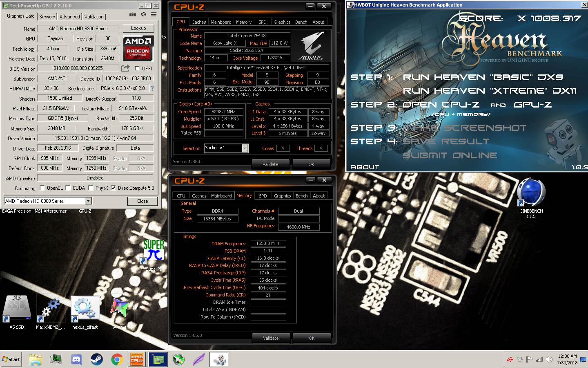
Task: Toggle the UEFI checkbox in GPU-Z
Action: tap(137, 69)
